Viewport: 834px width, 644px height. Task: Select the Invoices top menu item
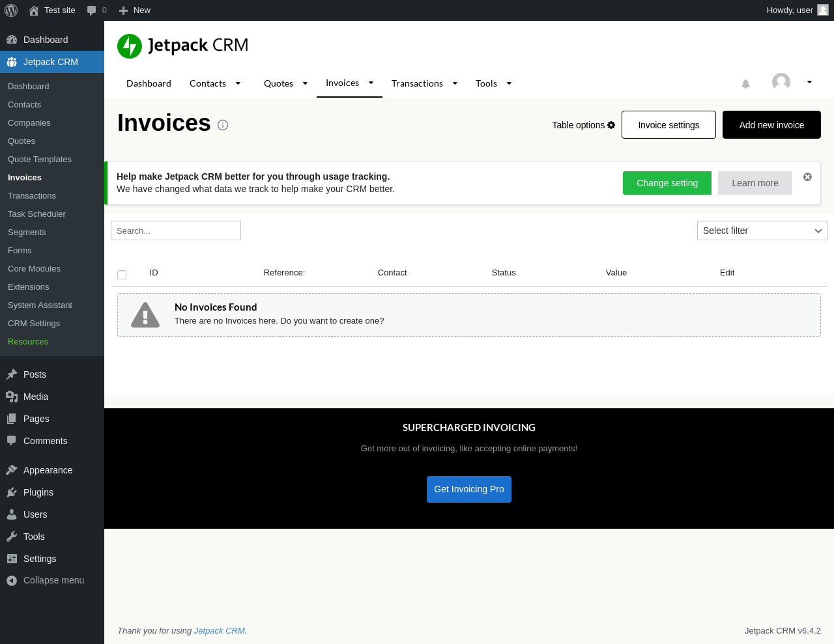click(342, 83)
